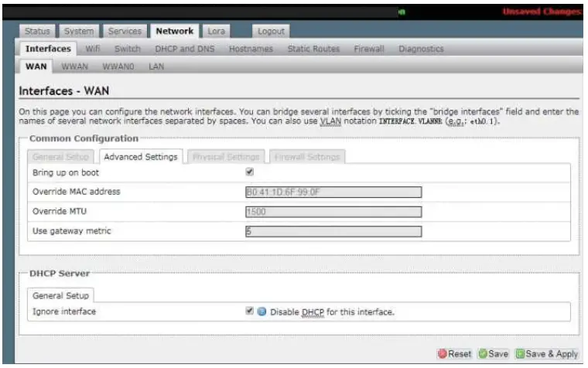Open the Hostnames page

tap(251, 49)
